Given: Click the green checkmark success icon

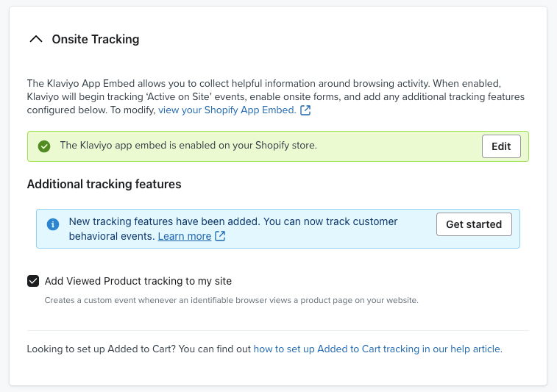Looking at the screenshot, I should (x=44, y=146).
